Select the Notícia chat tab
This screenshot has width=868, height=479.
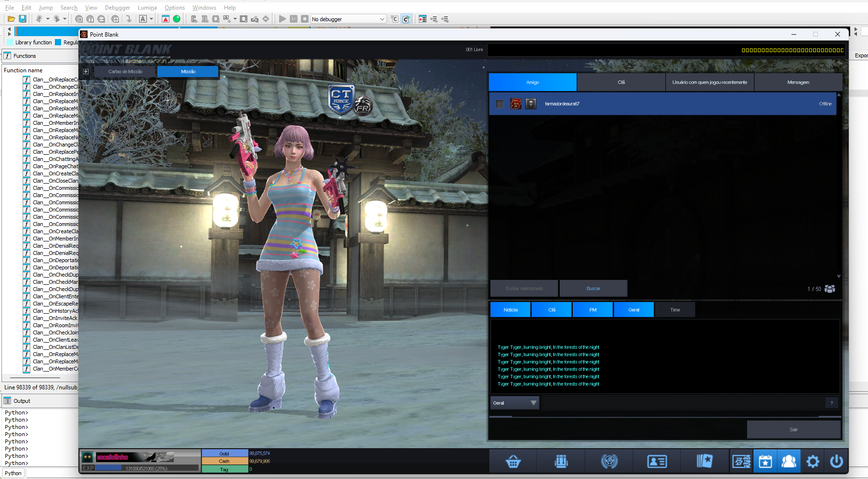click(510, 310)
